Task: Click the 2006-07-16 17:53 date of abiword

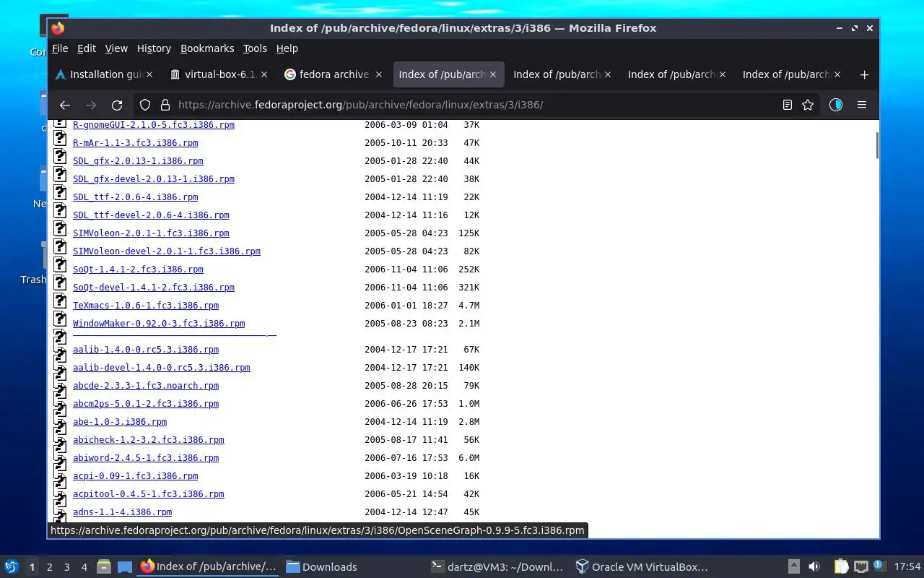Action: (x=406, y=458)
